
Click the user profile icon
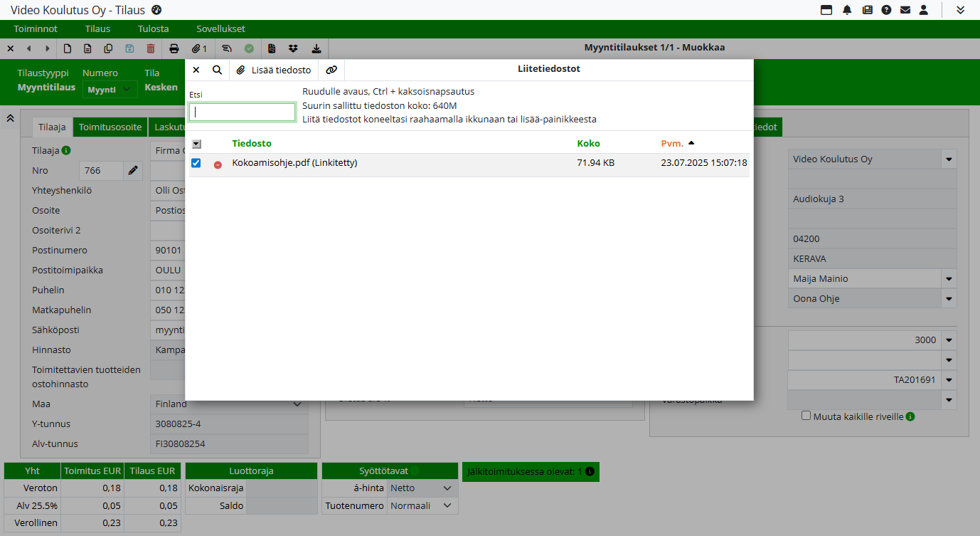pyautogui.click(x=924, y=10)
